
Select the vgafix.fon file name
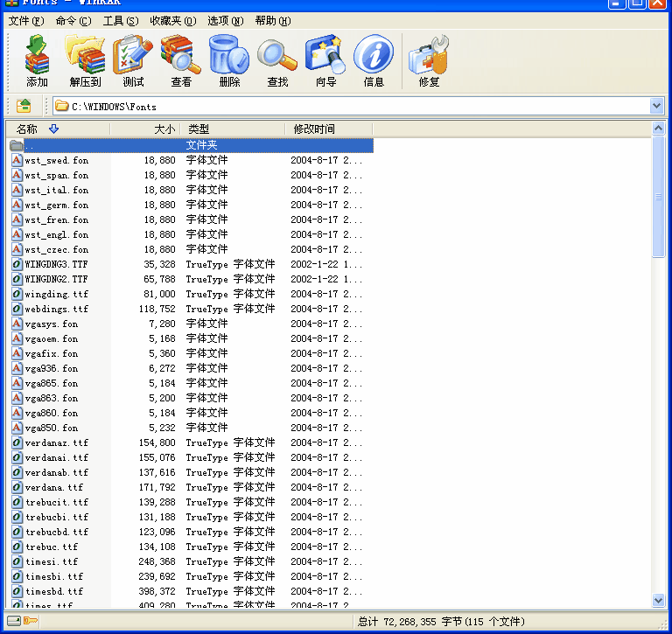(x=52, y=354)
